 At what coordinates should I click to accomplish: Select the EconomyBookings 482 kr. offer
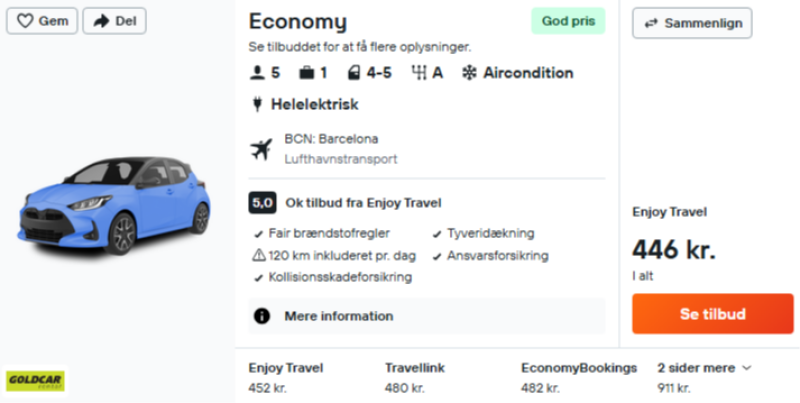click(578, 377)
